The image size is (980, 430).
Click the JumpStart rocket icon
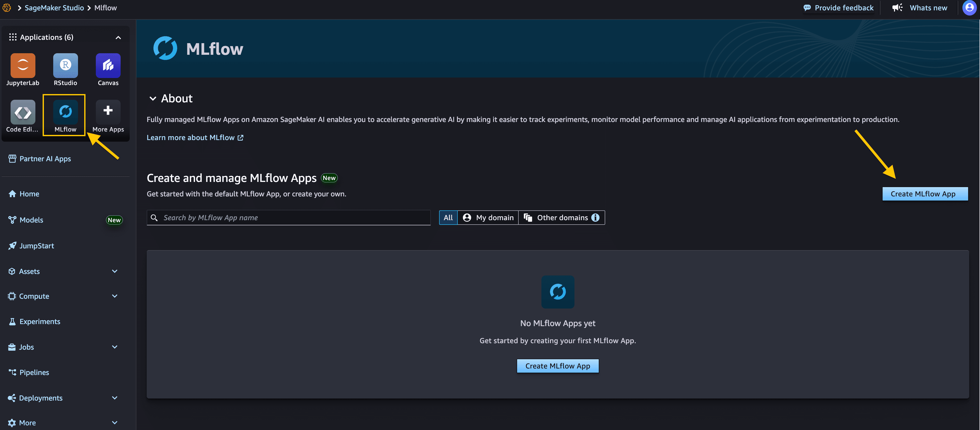tap(12, 246)
